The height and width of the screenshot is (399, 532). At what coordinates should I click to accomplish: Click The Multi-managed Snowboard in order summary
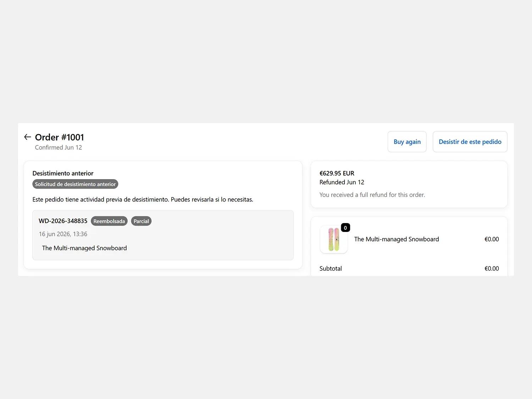coord(397,239)
